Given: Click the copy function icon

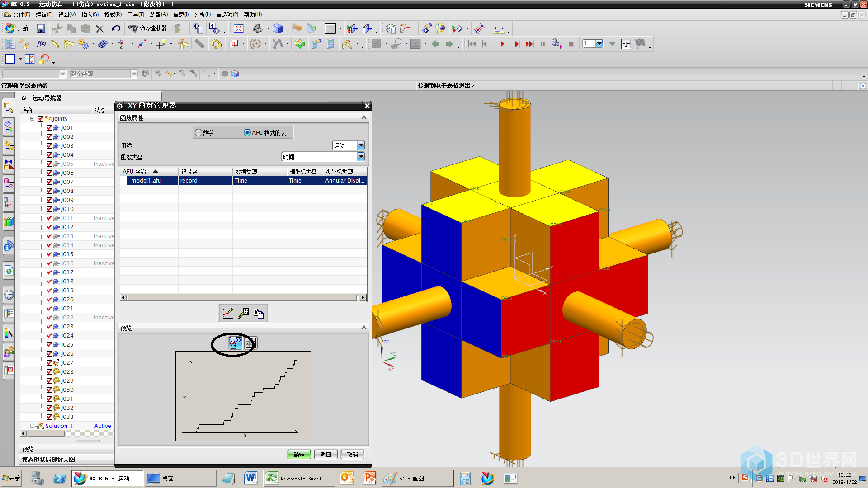Looking at the screenshot, I should pos(259,313).
